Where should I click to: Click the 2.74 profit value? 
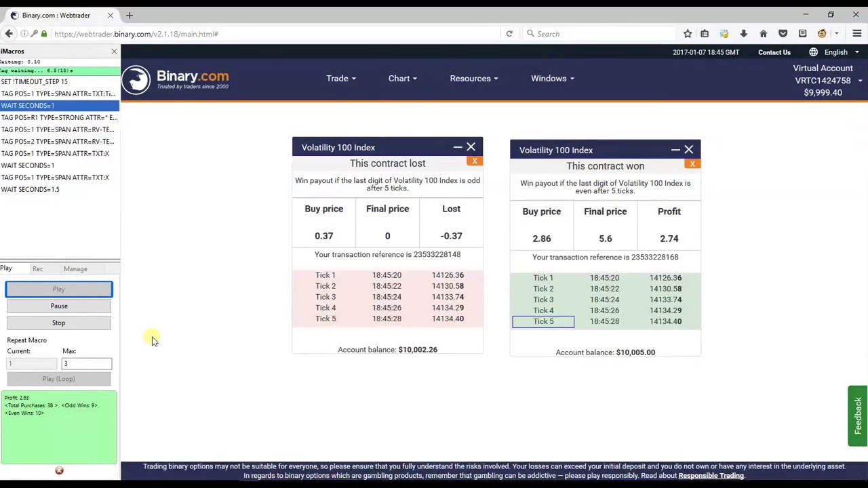click(669, 239)
